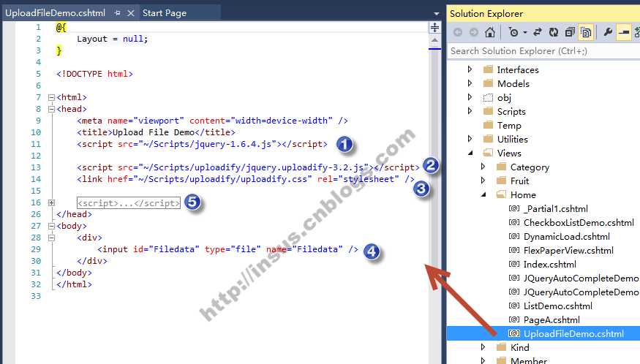This screenshot has height=364, width=640.
Task: Expand the obj folder node
Action: (470, 97)
